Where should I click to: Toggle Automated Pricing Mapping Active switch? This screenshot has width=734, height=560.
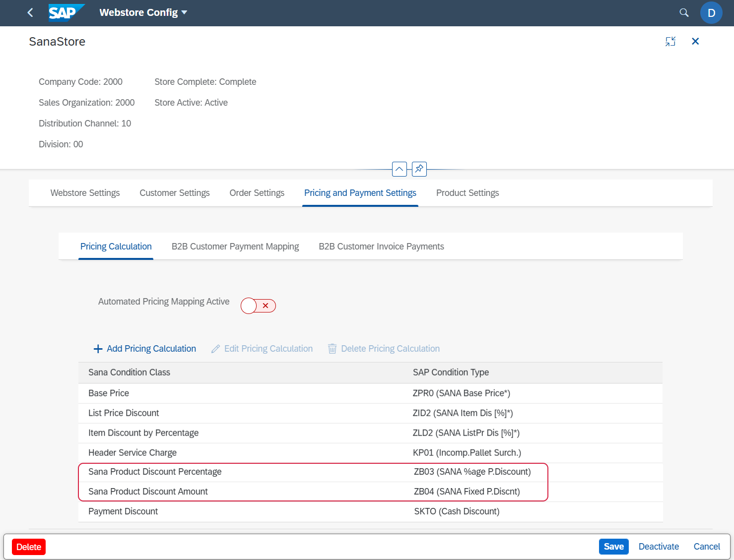(258, 306)
